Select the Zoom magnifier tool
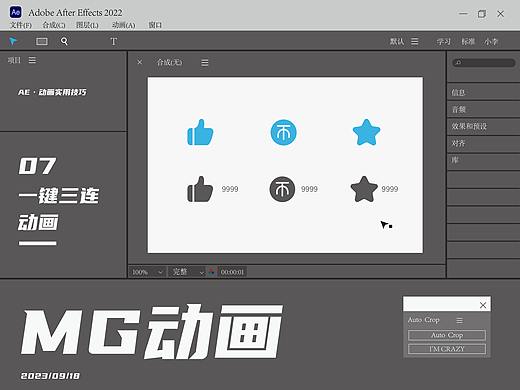 click(64, 41)
